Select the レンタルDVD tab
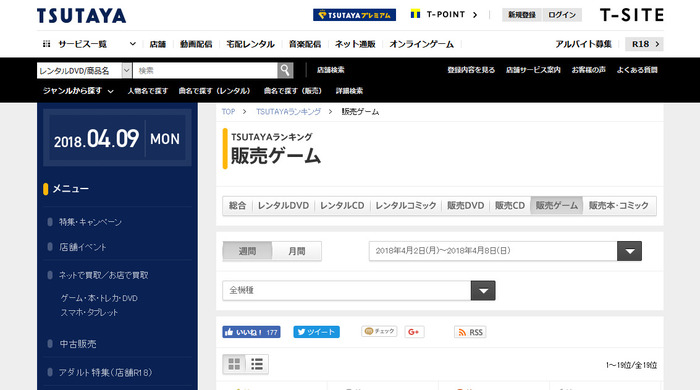This screenshot has height=390, width=700. tap(283, 206)
